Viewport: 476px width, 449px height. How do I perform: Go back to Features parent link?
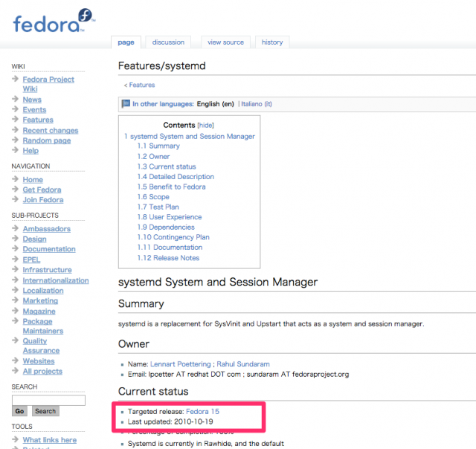[142, 85]
